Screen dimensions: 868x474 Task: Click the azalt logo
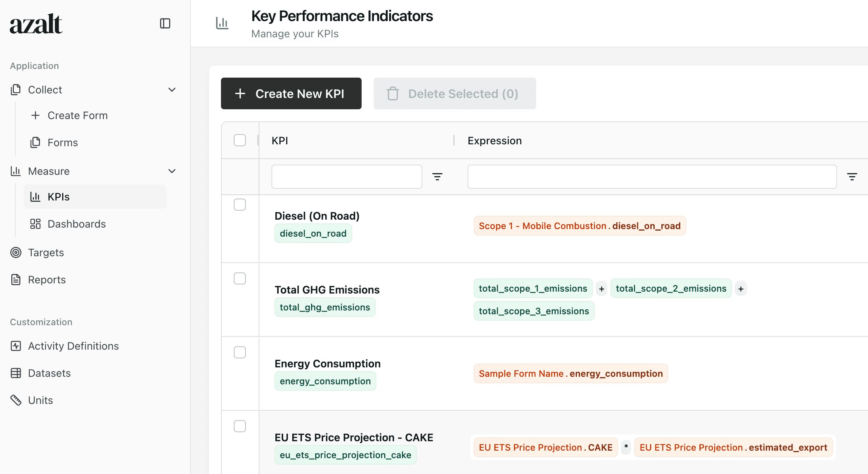coord(36,23)
